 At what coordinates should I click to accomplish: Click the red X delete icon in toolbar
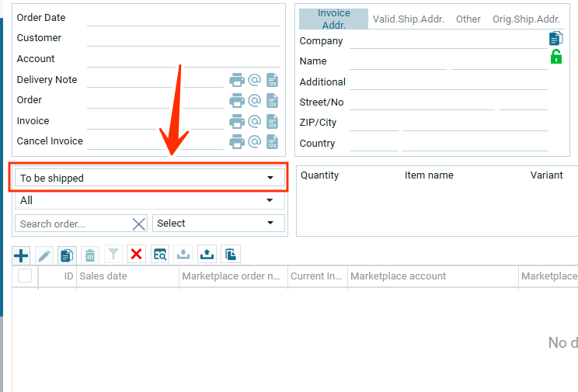(x=137, y=254)
